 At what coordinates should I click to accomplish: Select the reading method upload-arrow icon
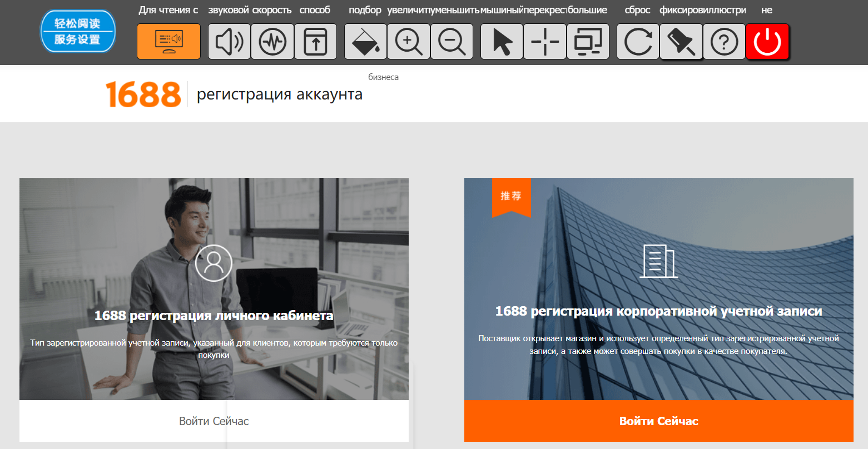(315, 41)
